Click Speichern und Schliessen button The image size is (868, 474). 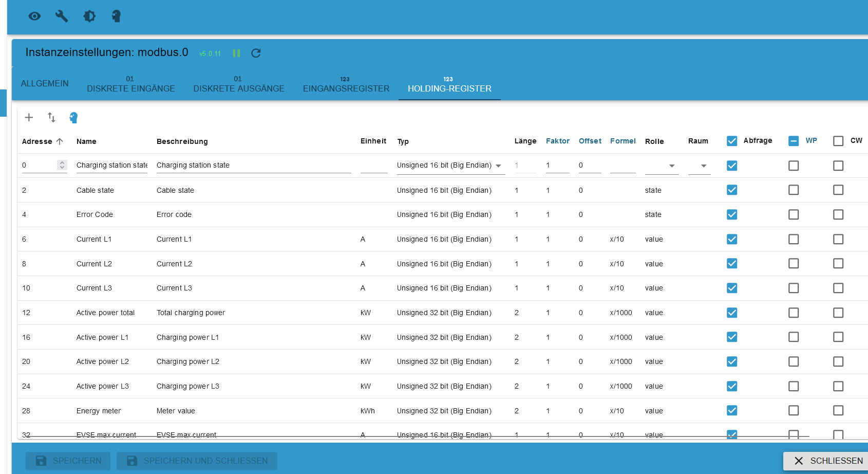point(197,461)
